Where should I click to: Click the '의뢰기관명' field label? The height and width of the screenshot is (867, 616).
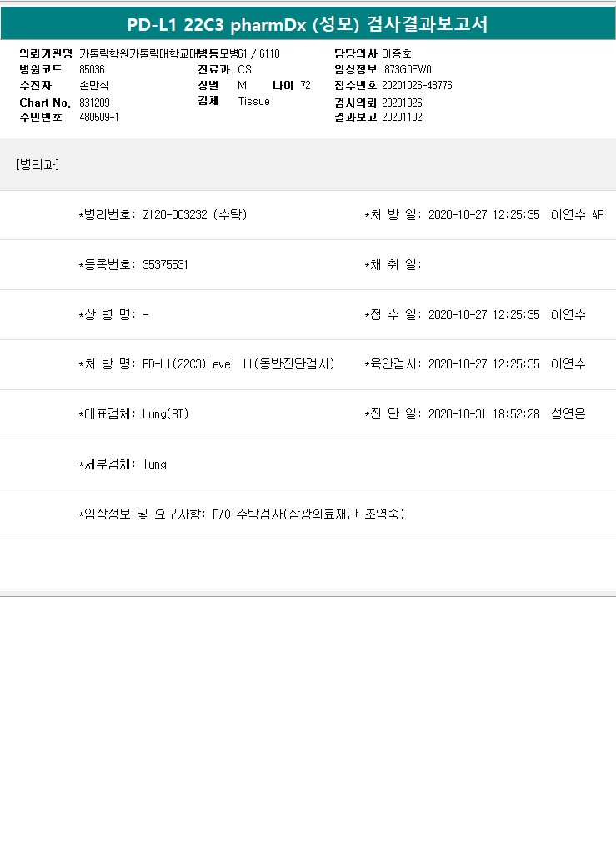point(46,53)
